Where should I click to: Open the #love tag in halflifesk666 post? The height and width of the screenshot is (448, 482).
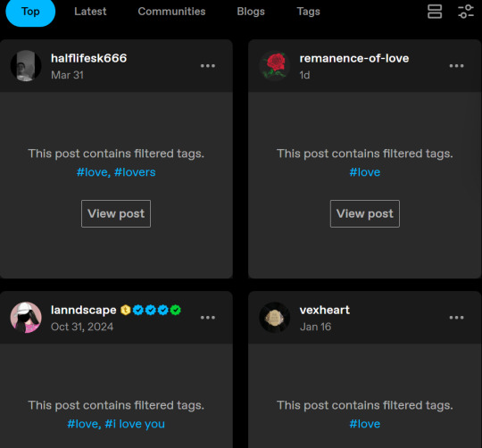[x=92, y=172]
